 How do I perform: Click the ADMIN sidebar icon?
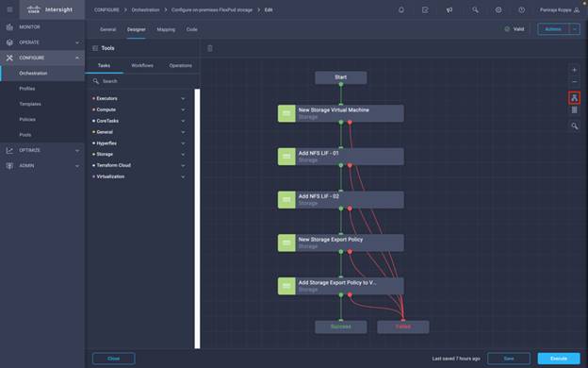9,166
